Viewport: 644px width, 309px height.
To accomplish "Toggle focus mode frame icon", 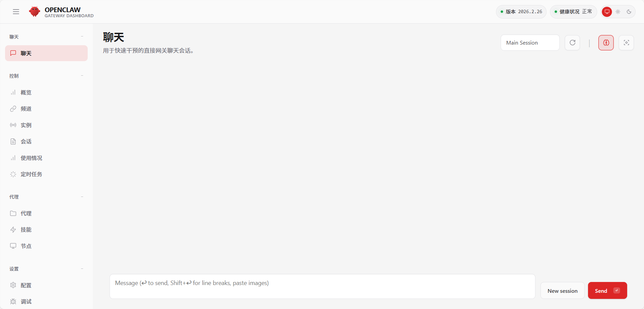I will pos(626,43).
